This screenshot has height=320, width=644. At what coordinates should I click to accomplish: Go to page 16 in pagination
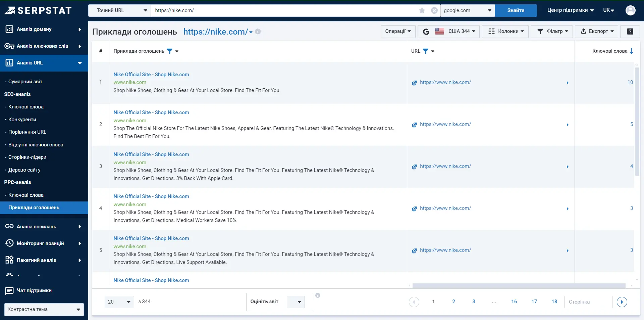coord(514,302)
